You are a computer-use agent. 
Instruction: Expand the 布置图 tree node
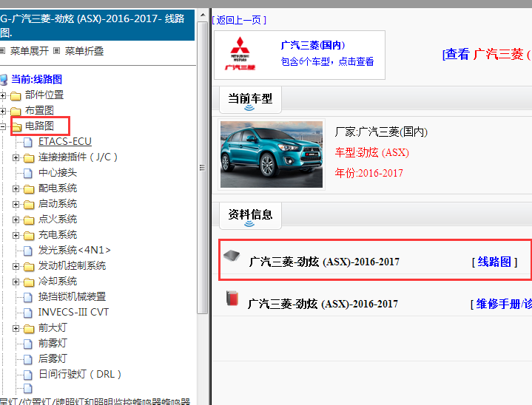pyautogui.click(x=2, y=111)
